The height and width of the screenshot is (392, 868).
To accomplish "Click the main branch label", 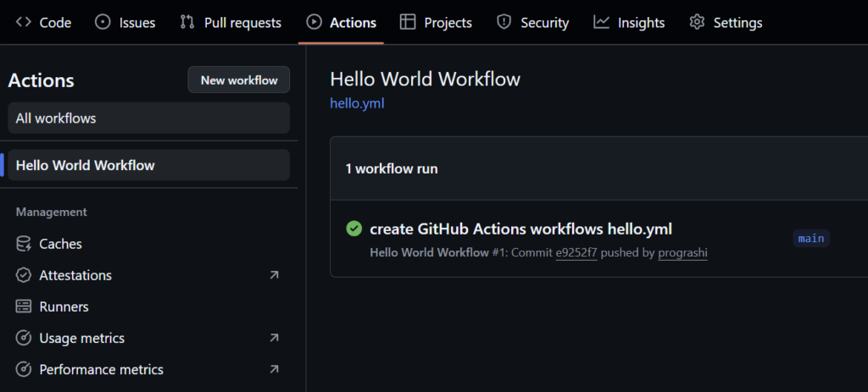I will (810, 239).
